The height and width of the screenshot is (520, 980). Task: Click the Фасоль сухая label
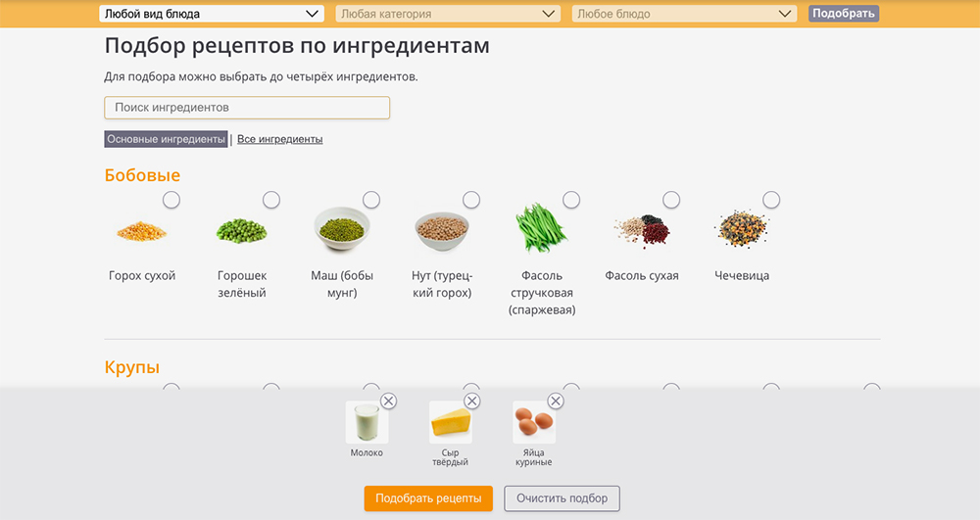[642, 275]
